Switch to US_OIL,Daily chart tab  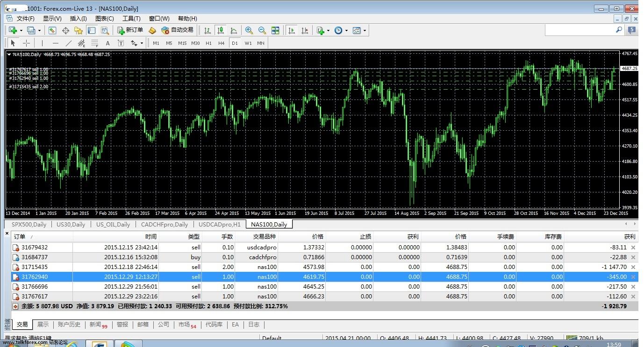[113, 225]
